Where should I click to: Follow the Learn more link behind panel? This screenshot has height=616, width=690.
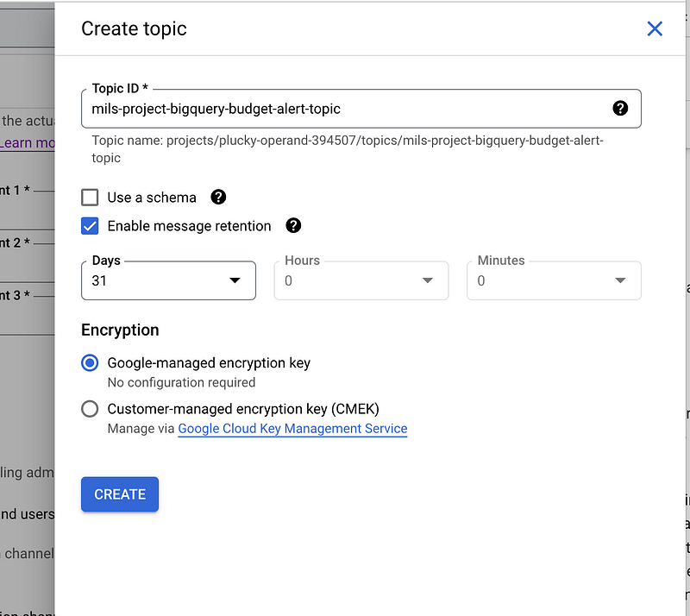(28, 143)
